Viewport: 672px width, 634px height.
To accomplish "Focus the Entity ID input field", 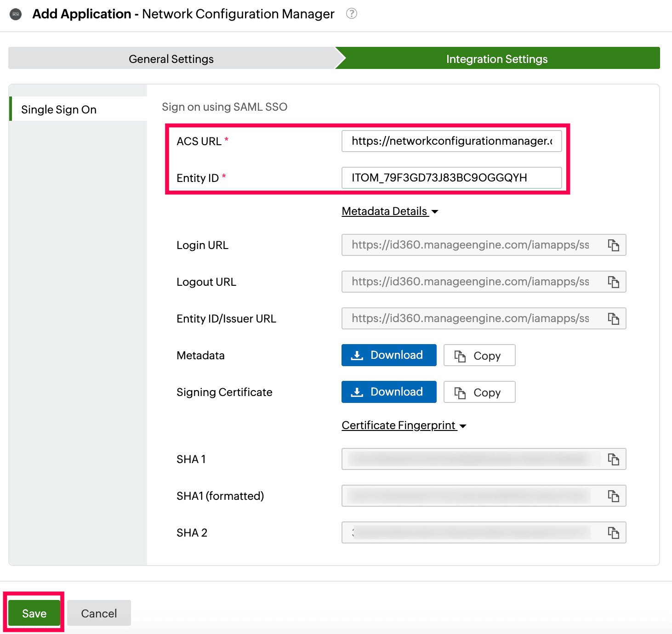I will (x=451, y=178).
